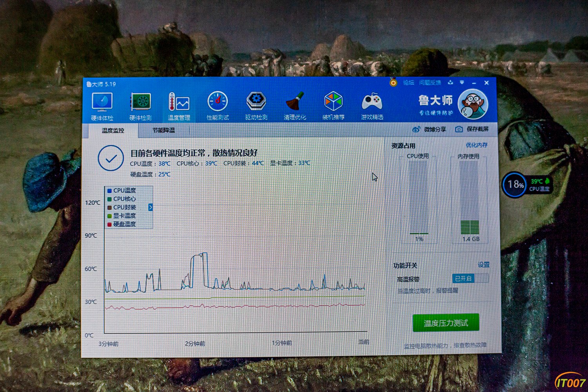Viewport: 588px width, 392px height.
Task: Click the '2分钟前' time axis label
Action: click(x=195, y=343)
